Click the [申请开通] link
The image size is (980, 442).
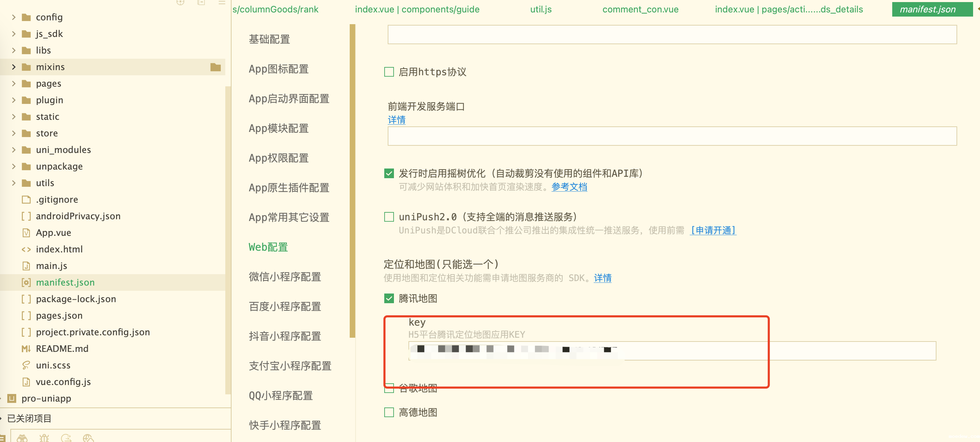(713, 230)
